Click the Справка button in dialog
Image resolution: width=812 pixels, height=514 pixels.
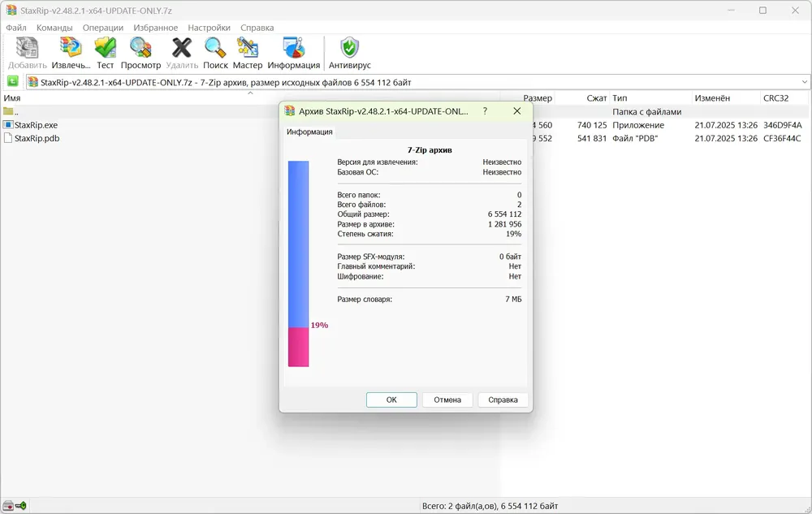coord(503,400)
